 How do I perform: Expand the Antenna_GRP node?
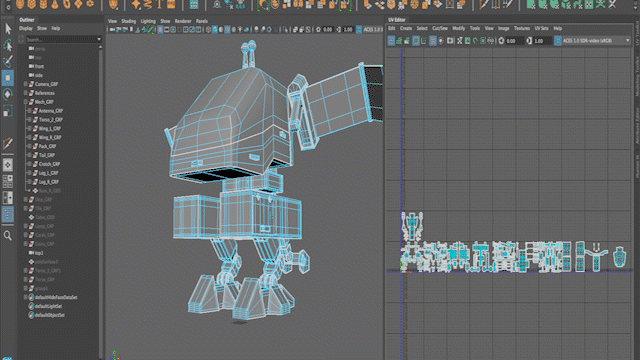(29, 111)
